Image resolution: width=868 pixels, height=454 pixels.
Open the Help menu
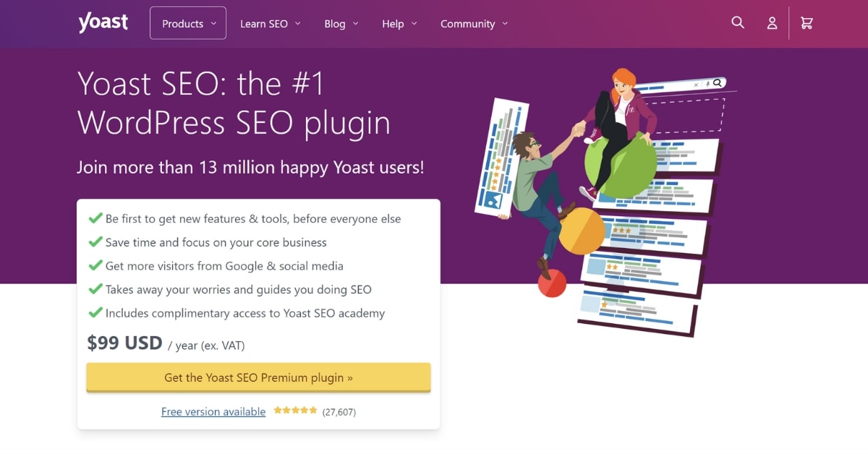pos(400,23)
